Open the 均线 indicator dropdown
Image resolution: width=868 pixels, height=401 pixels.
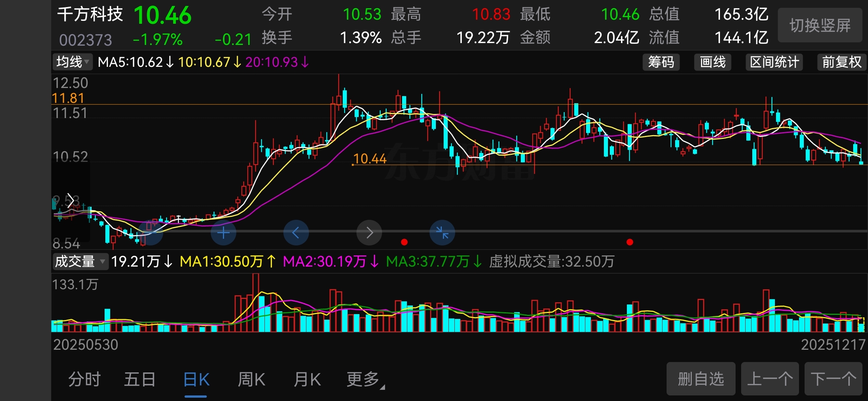point(73,62)
